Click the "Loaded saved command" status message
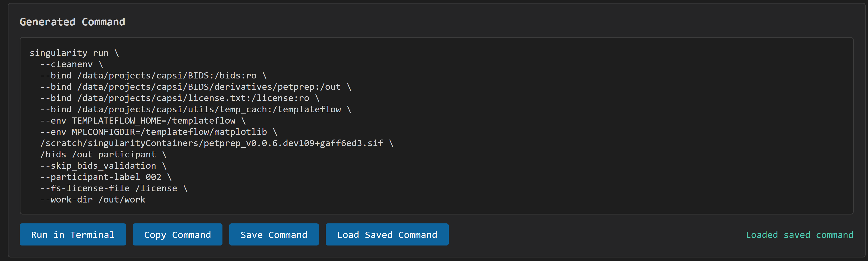 click(800, 235)
